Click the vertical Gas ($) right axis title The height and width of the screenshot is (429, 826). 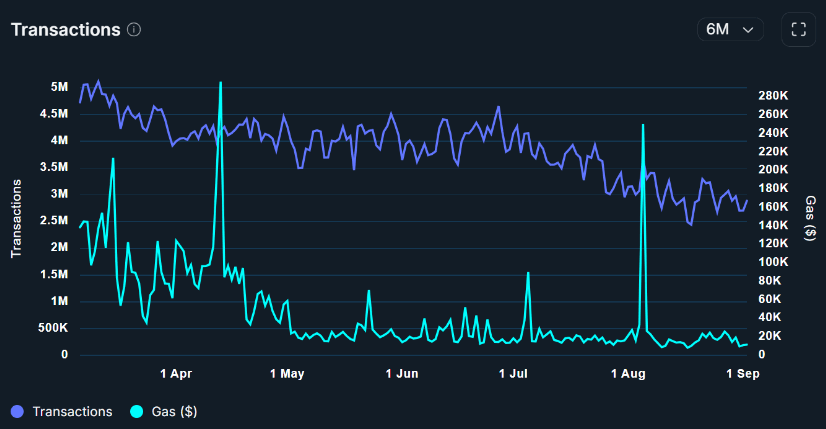coord(810,219)
